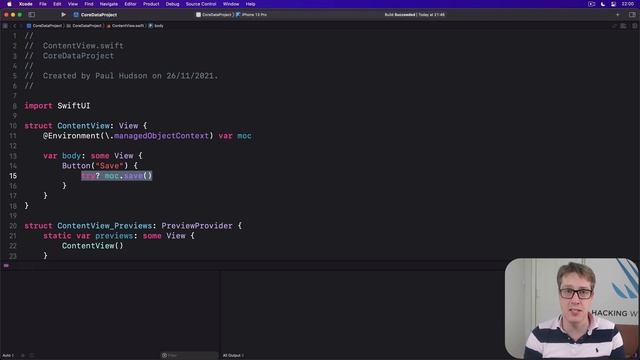
Task: Click the breakpoint toggle in debug bar
Action: [6, 266]
